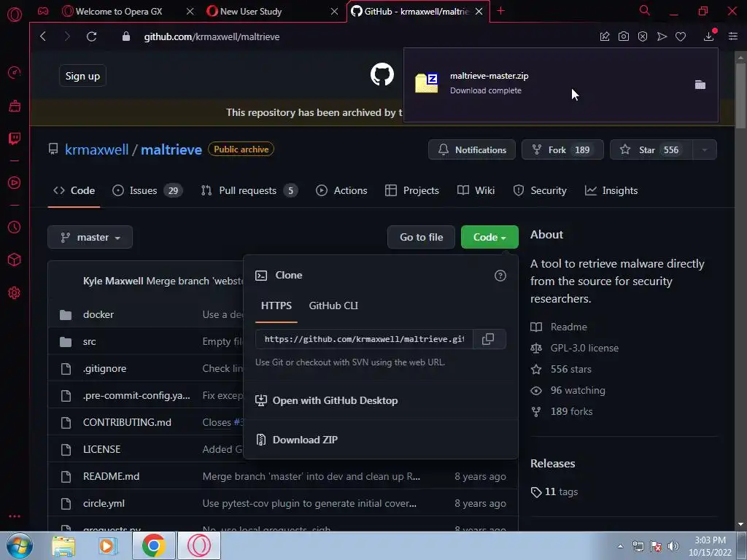
Task: Open the docker folder
Action: click(x=98, y=315)
